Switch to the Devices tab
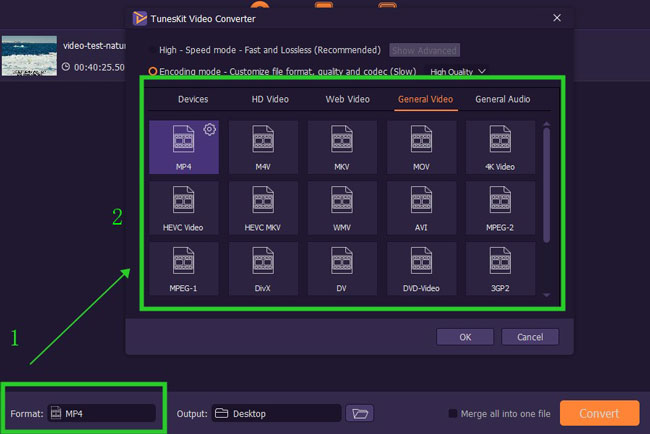 coord(193,99)
